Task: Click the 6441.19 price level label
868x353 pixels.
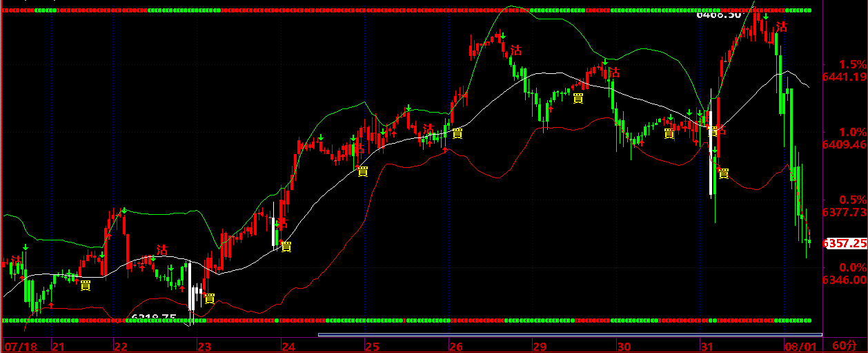Action: point(844,77)
